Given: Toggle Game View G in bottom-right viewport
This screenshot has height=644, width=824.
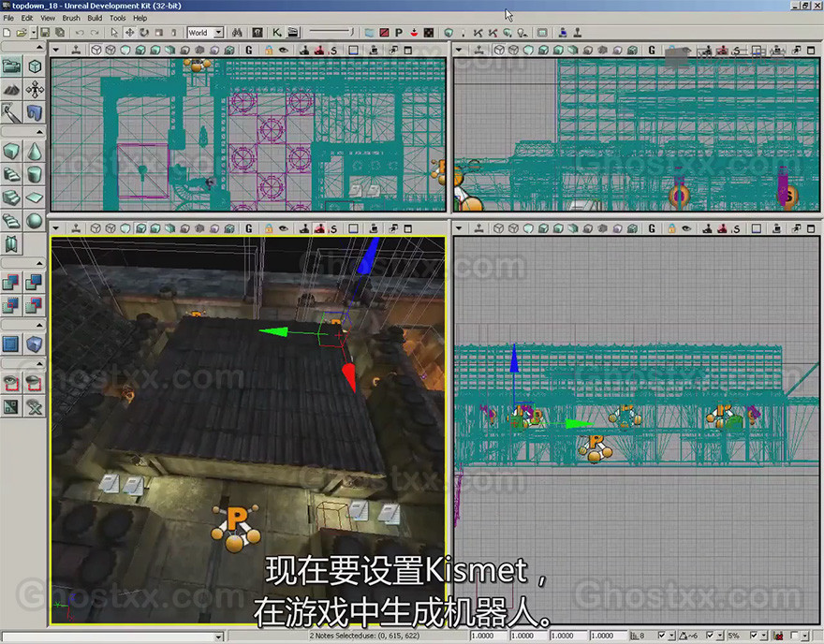Looking at the screenshot, I should (652, 228).
